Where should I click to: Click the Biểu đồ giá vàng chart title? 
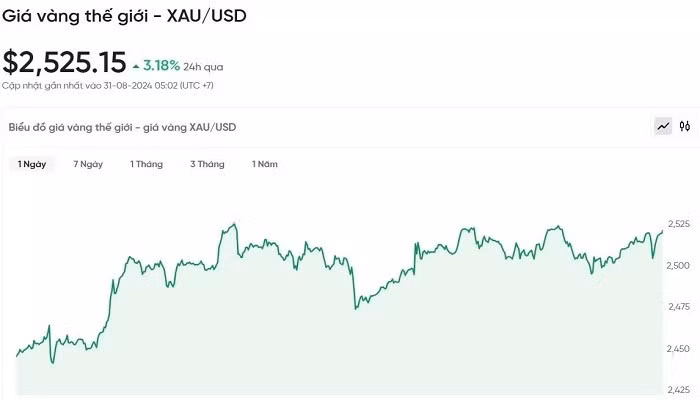click(122, 127)
